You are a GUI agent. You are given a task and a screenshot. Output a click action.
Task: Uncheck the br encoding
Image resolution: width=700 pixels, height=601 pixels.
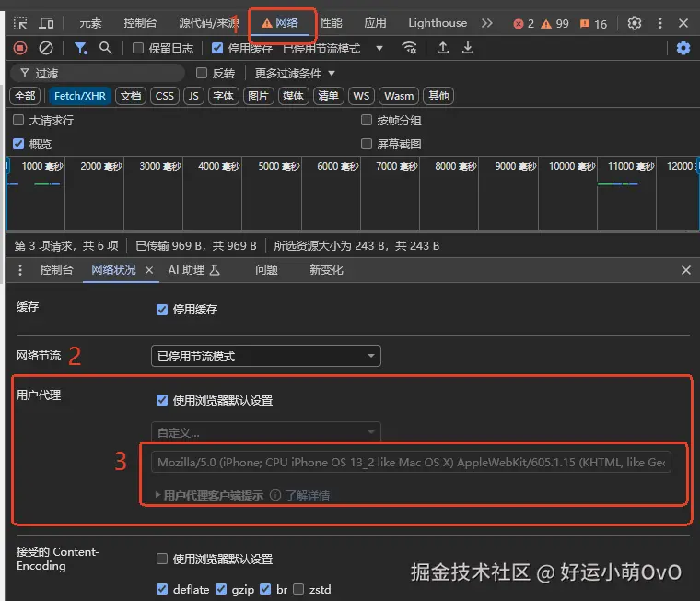pos(265,589)
